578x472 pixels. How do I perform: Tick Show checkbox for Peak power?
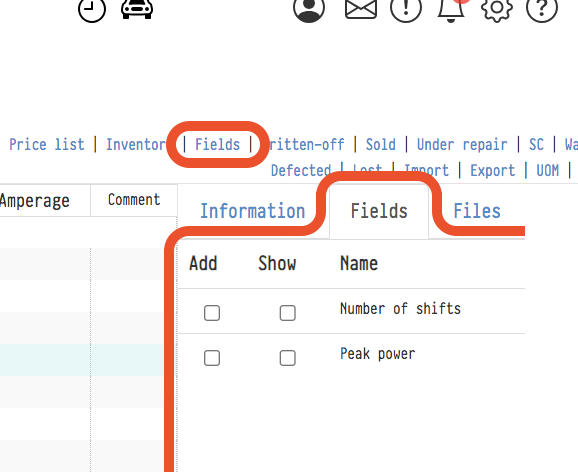point(288,358)
